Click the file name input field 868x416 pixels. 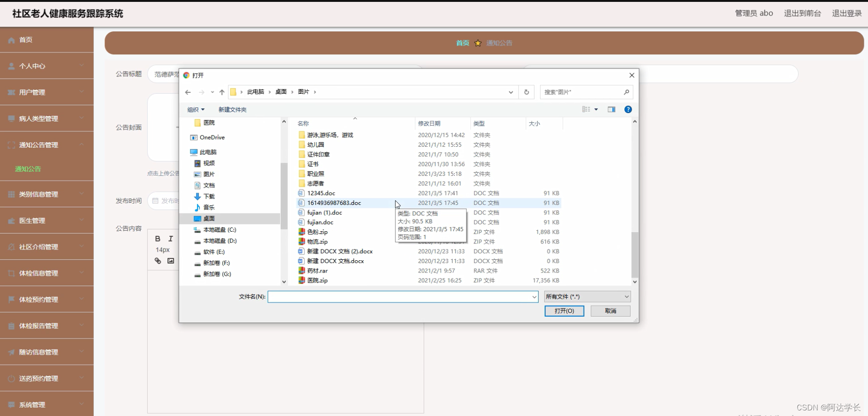(x=403, y=297)
